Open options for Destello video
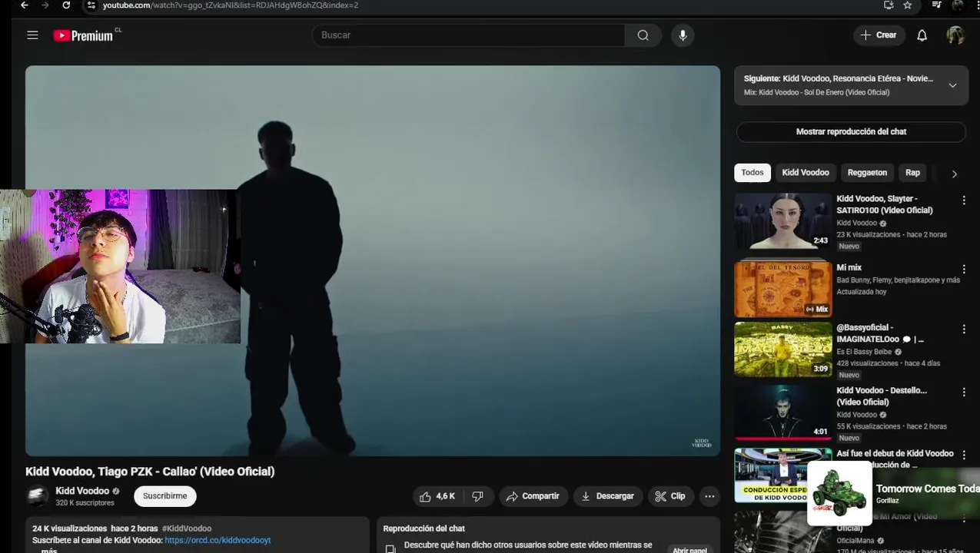The width and height of the screenshot is (980, 553). [964, 392]
